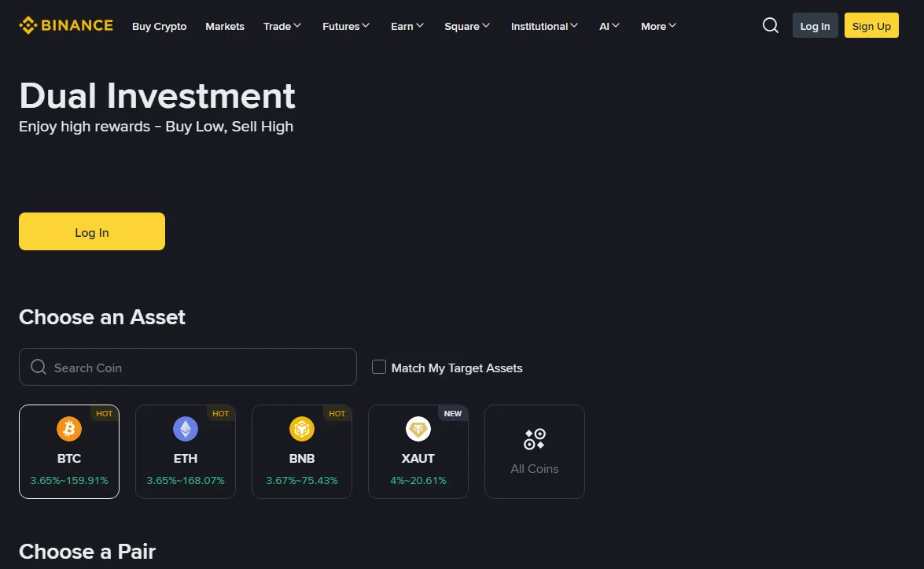
Task: Click the XAUT gold token icon
Action: coord(418,429)
